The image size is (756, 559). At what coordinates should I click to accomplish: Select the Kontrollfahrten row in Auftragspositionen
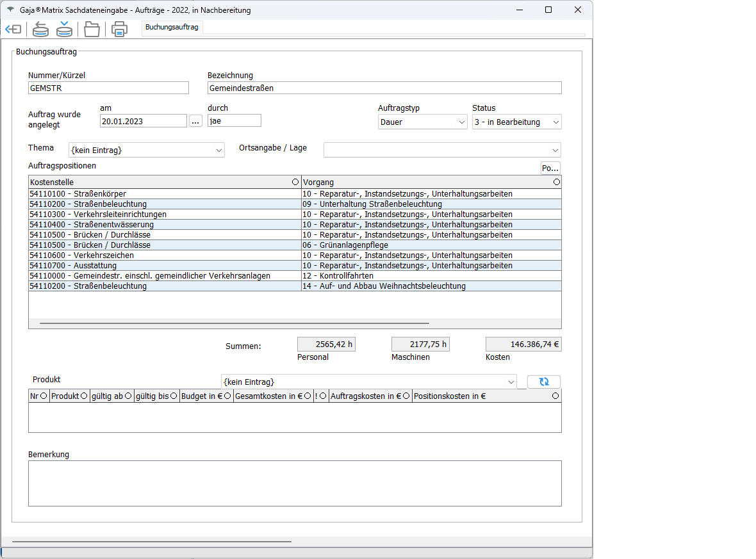(x=295, y=276)
